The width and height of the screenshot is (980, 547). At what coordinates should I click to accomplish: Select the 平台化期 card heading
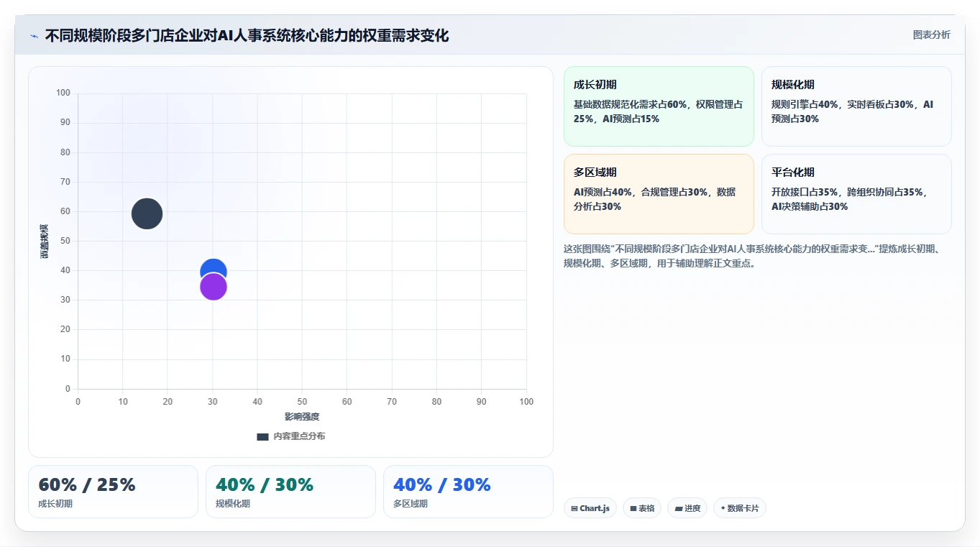pyautogui.click(x=792, y=173)
